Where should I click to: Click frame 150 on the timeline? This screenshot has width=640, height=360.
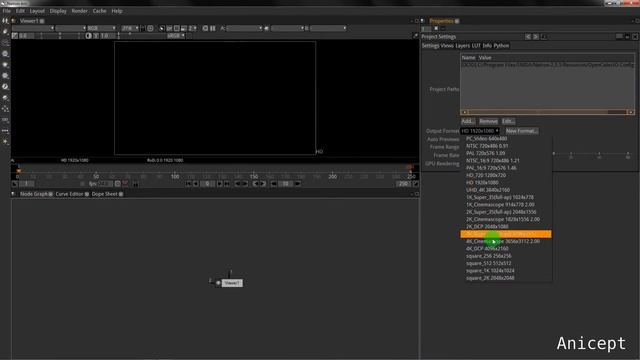click(x=254, y=176)
